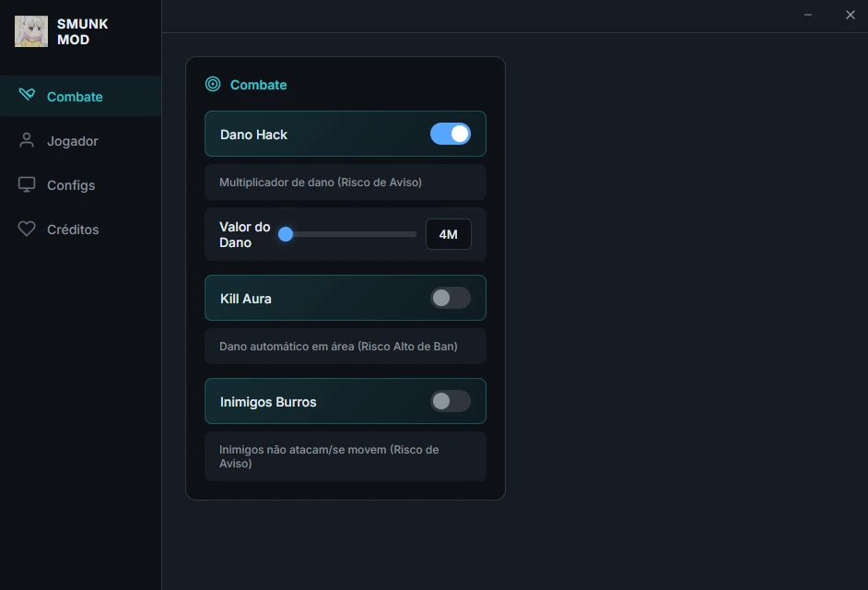Click the minimize icon in the title bar

[x=808, y=15]
